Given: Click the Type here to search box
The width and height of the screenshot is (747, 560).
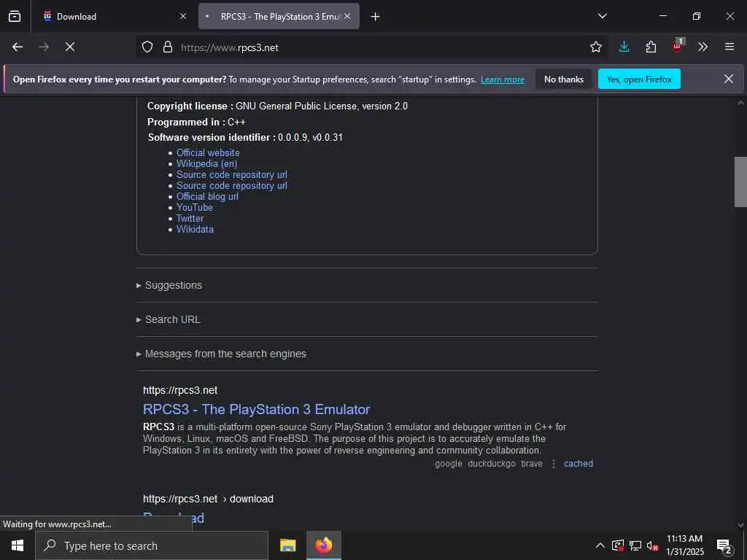Looking at the screenshot, I should point(152,545).
